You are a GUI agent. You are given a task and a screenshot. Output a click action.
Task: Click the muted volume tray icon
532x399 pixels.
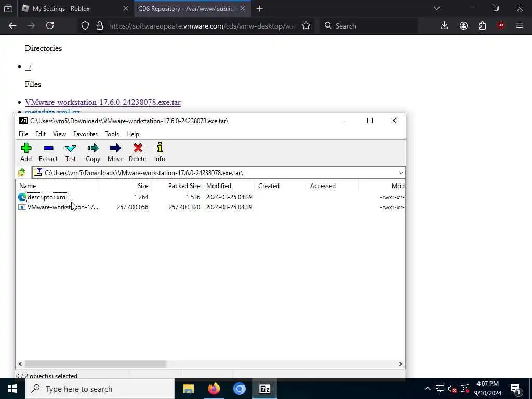point(452,389)
